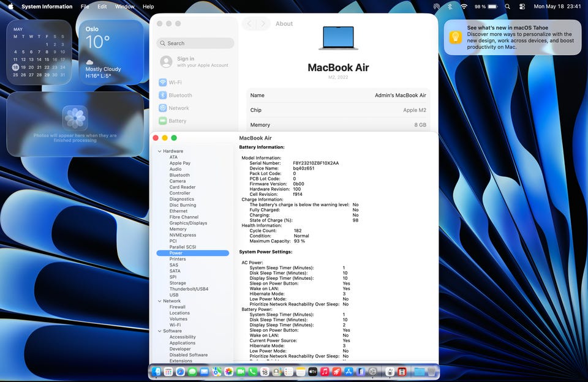The image size is (588, 382).
Task: Click the battery status in the menu bar
Action: coord(486,6)
